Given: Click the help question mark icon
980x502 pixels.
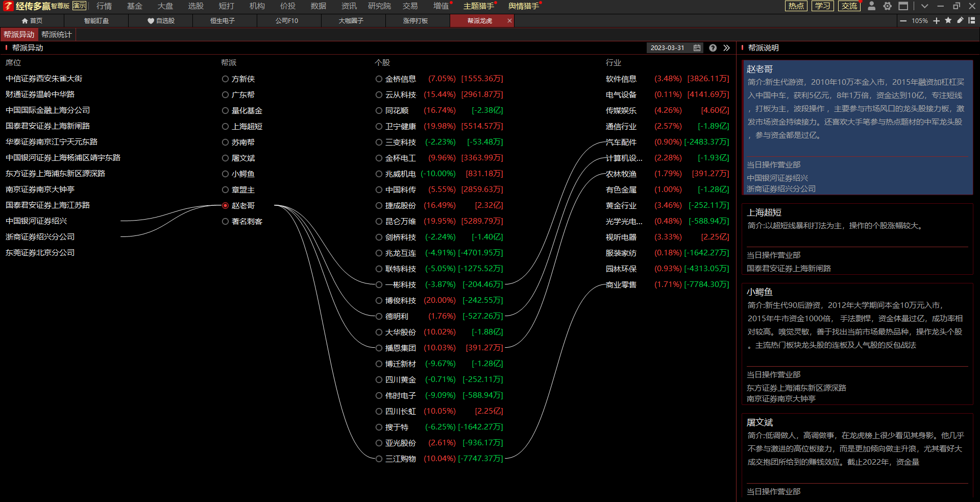Looking at the screenshot, I should [x=713, y=47].
